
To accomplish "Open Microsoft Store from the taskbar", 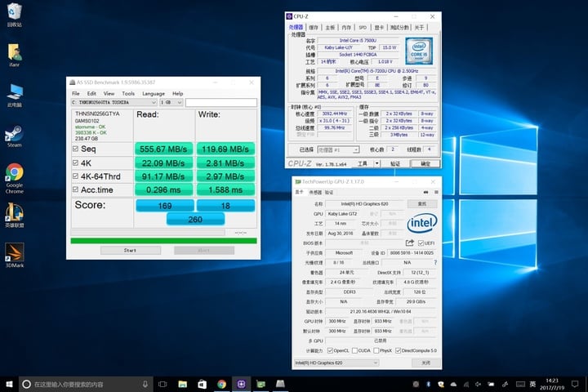I will pos(203,384).
